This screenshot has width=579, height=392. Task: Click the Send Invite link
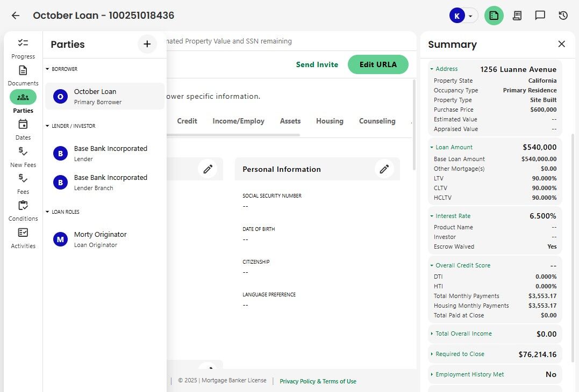click(x=317, y=64)
